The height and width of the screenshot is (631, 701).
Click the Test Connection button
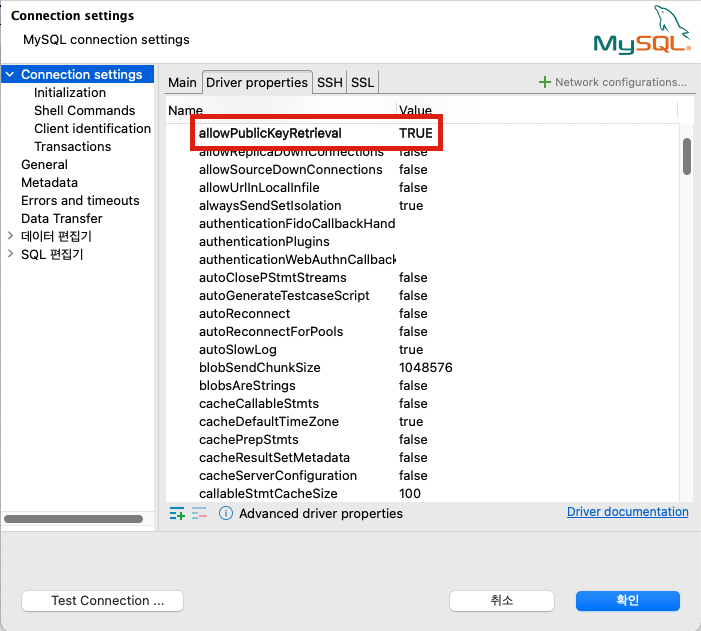102,601
